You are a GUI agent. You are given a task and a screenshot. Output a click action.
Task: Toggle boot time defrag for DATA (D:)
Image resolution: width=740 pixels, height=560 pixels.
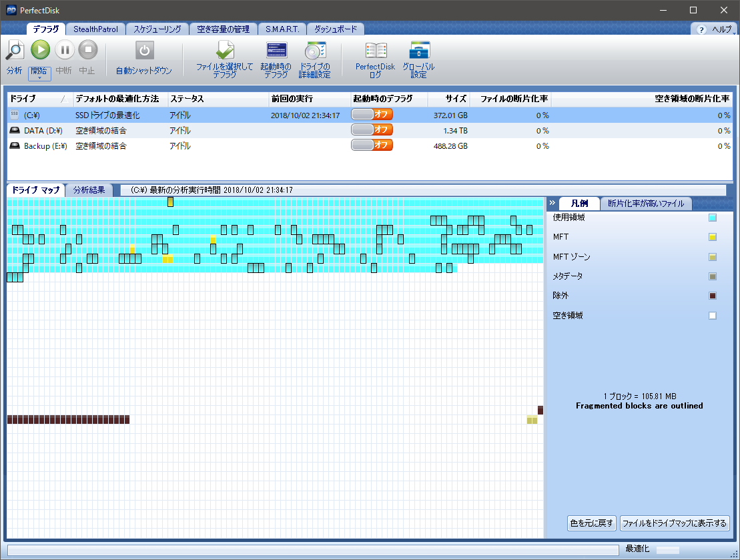point(372,130)
